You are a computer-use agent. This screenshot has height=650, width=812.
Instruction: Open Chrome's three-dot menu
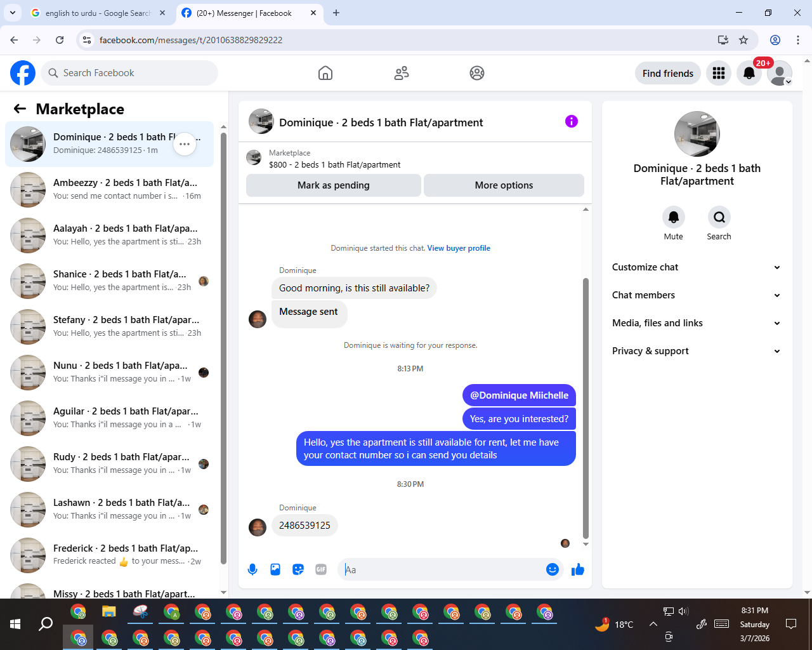pos(798,40)
